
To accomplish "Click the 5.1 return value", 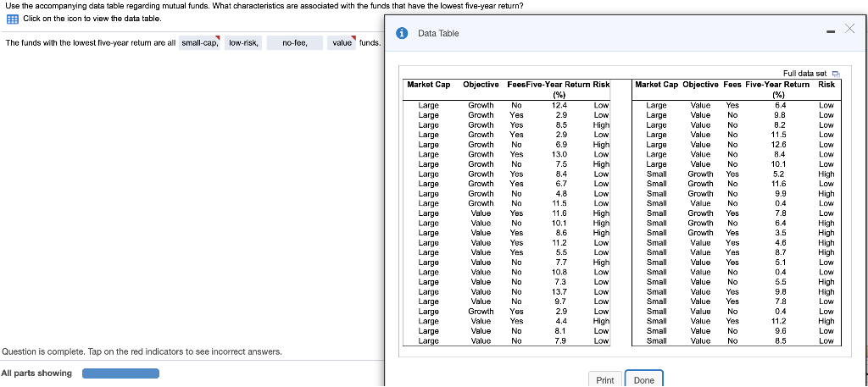I will point(780,263).
